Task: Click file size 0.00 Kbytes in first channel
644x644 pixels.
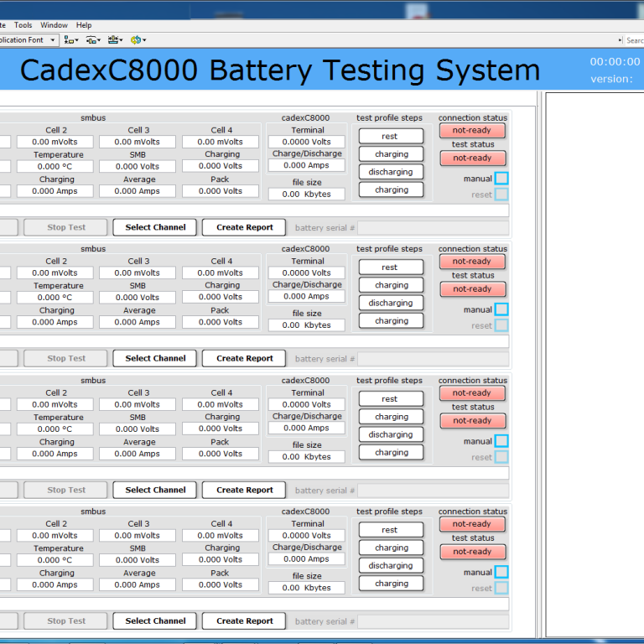Action: pyautogui.click(x=306, y=195)
